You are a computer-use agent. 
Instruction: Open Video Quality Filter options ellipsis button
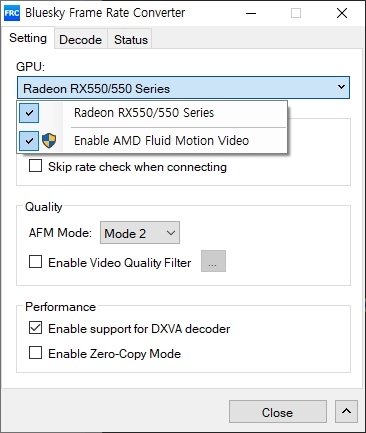(x=213, y=261)
